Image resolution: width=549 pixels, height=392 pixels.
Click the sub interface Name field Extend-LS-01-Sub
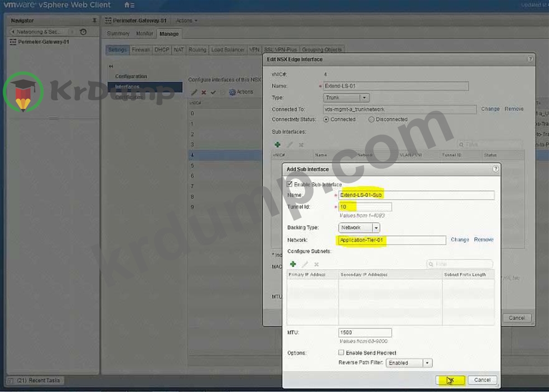point(416,195)
